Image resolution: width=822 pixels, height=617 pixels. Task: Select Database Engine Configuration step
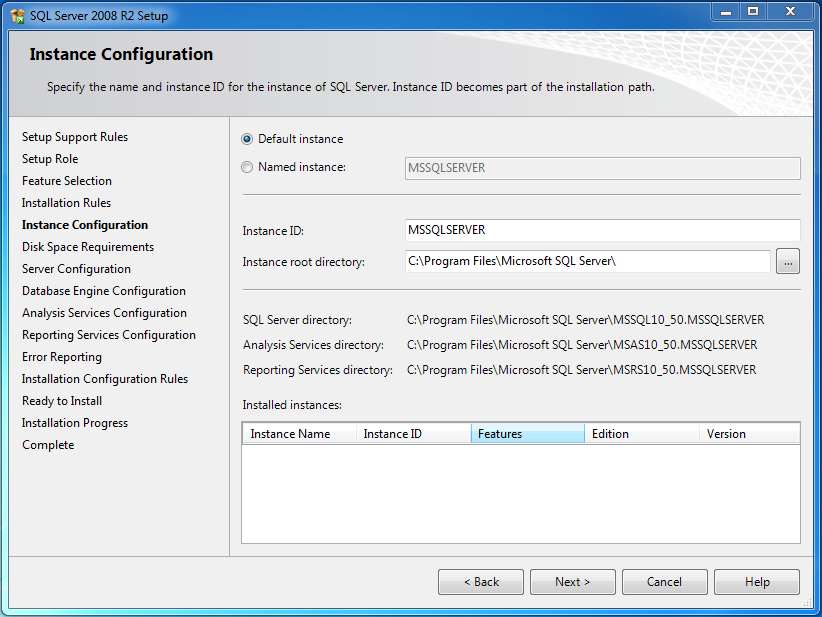click(104, 291)
